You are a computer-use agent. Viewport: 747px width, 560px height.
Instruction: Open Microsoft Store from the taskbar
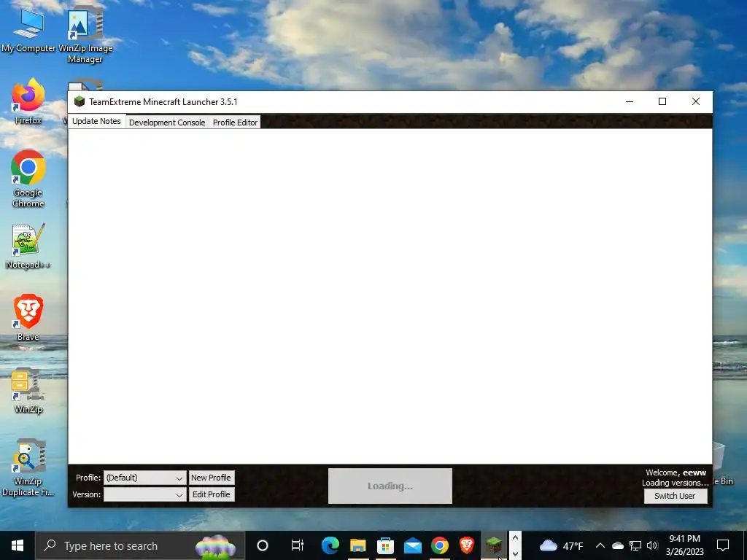coord(385,545)
